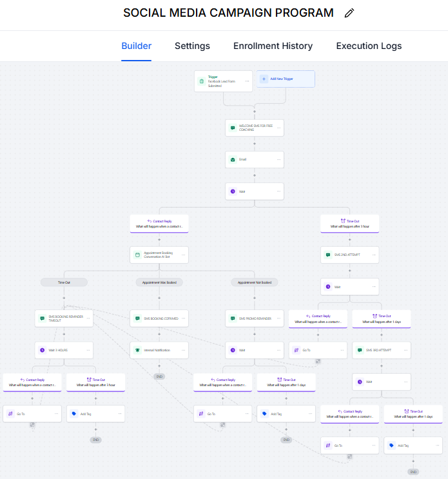Screen dimensions: 448x479
Task: Click the plus connector below the Email step
Action: coord(255,175)
